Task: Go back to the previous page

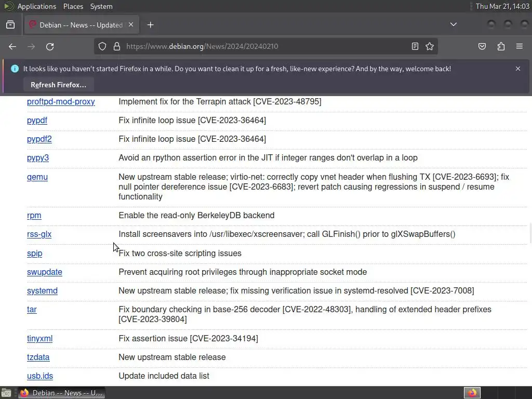Action: coord(12,46)
